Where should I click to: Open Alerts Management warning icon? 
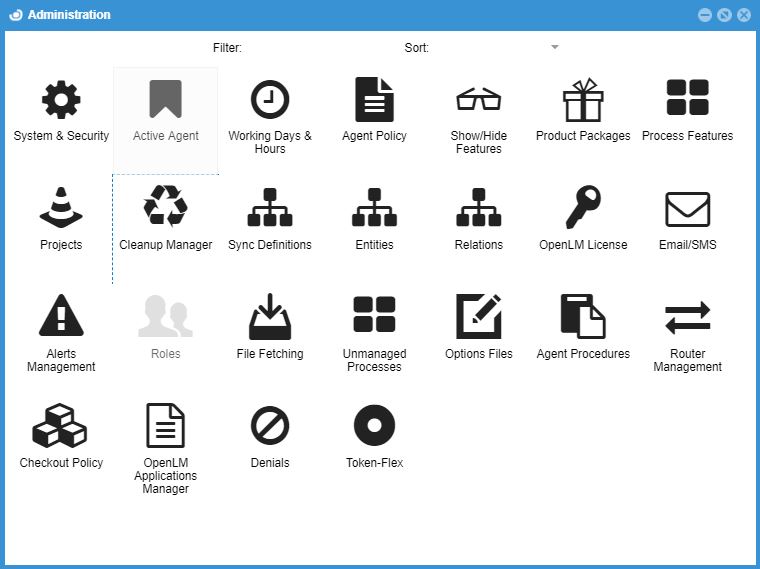[x=61, y=317]
